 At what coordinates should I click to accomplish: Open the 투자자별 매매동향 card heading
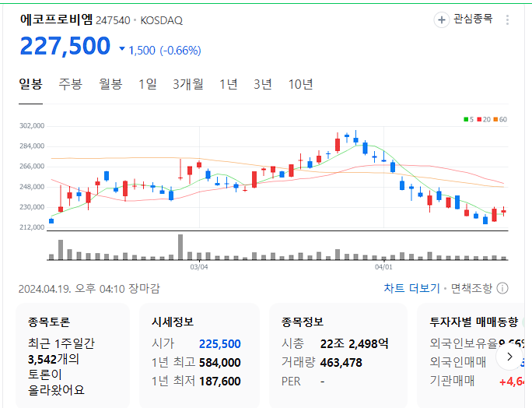coord(474,322)
